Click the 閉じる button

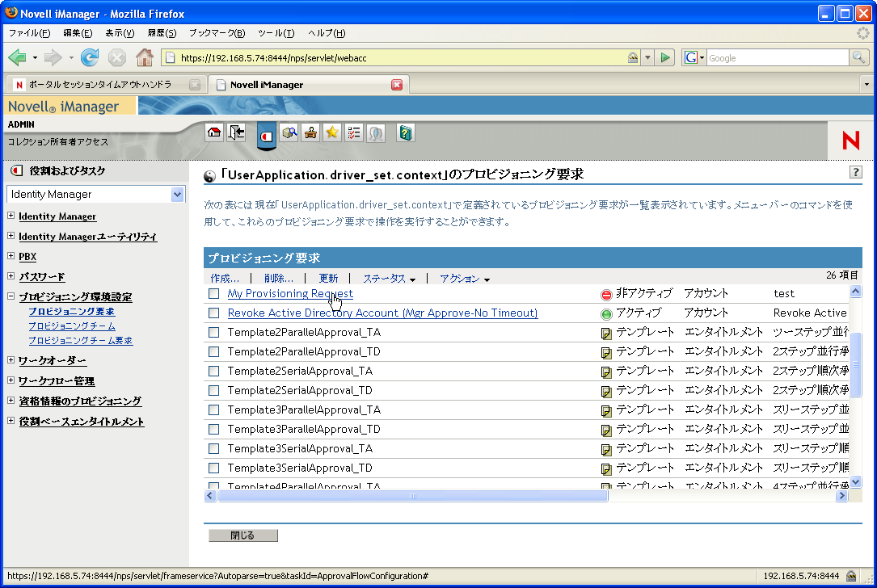(x=242, y=535)
